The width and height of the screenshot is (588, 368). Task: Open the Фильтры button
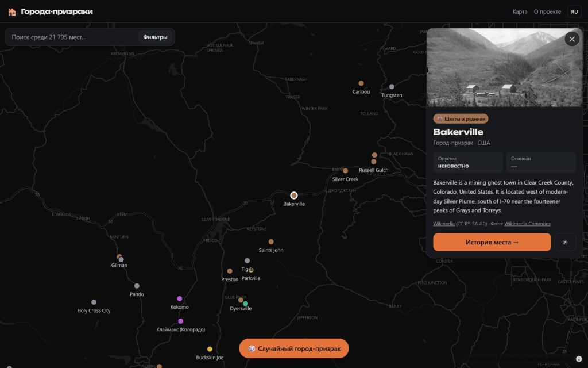click(x=155, y=37)
